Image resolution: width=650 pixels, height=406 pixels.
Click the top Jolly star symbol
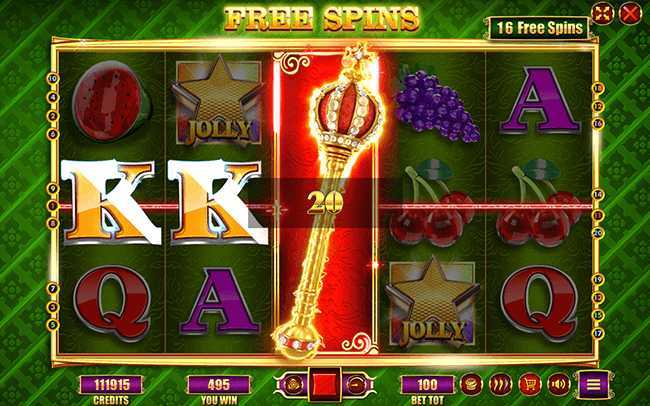click(218, 101)
